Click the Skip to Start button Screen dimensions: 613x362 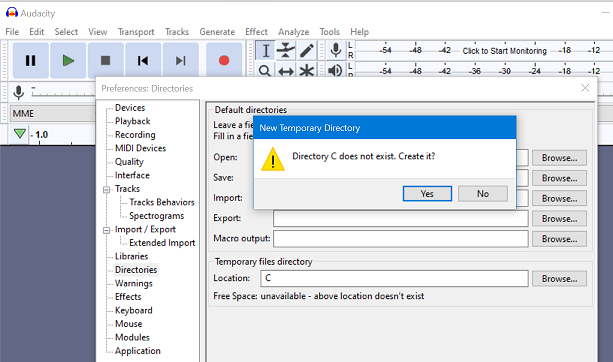[143, 61]
